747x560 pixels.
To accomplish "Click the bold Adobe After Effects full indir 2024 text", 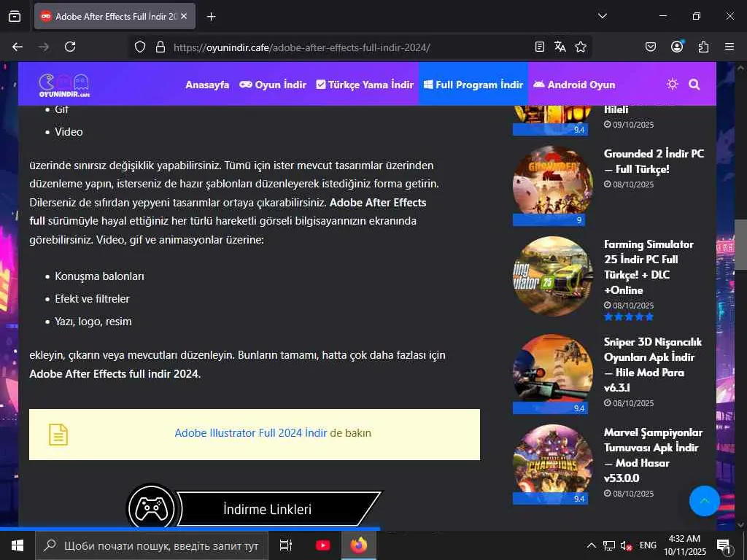I will tap(115, 374).
